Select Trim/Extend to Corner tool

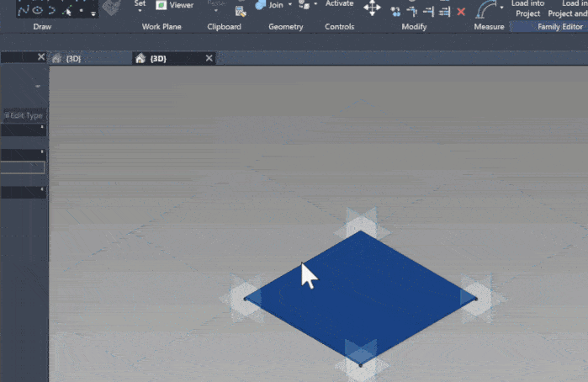click(412, 12)
